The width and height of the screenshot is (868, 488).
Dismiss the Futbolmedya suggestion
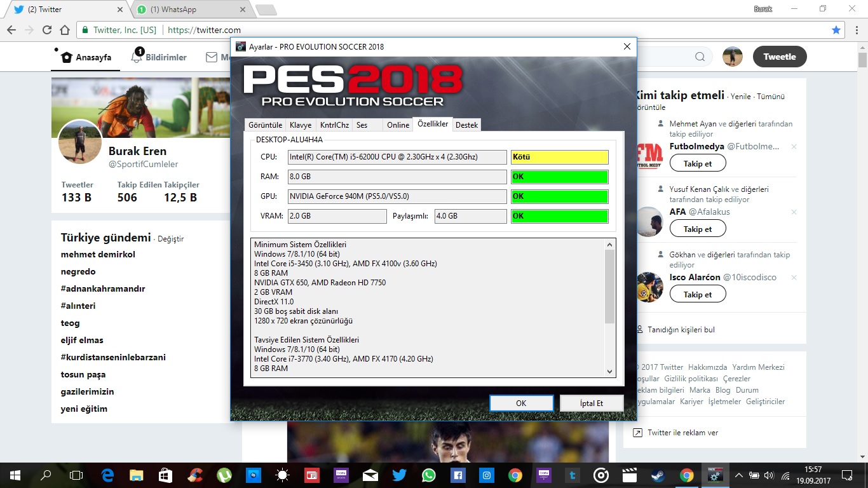[x=794, y=147]
